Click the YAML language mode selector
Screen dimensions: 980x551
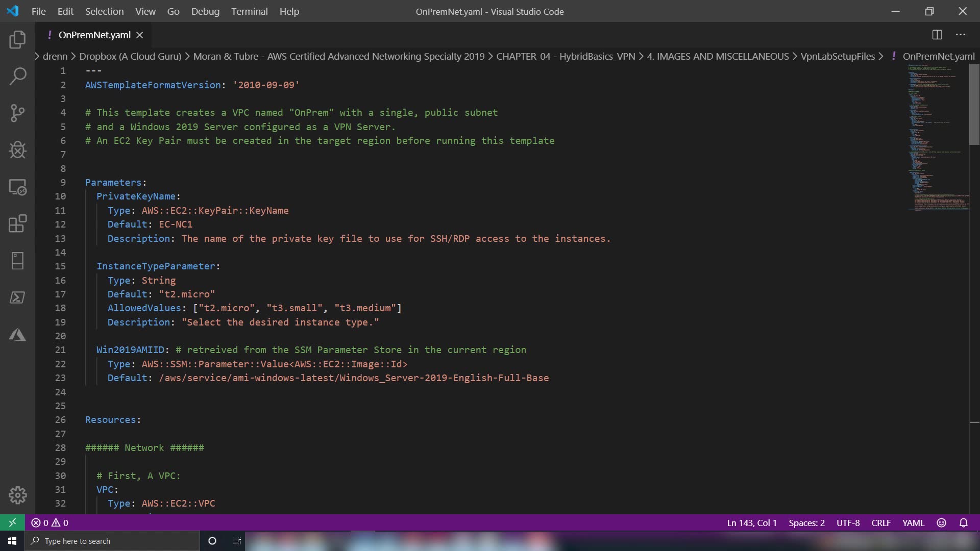(913, 523)
